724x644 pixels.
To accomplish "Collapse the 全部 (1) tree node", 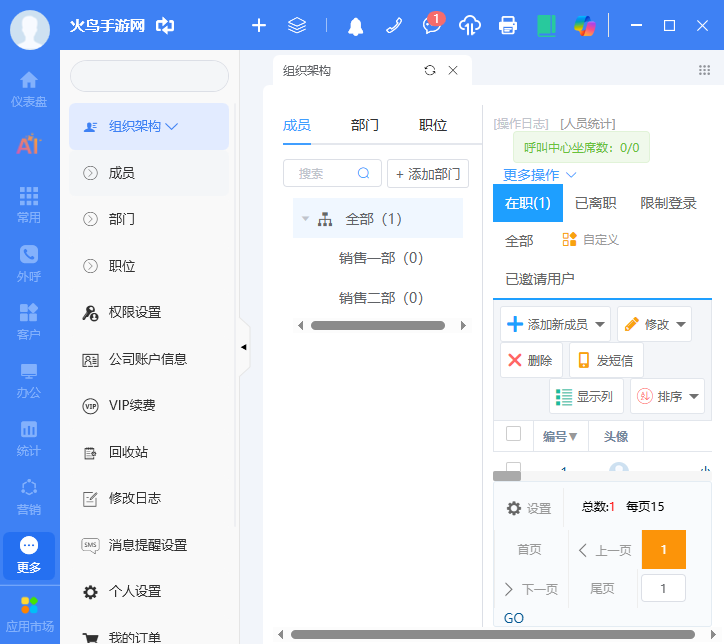I will click(305, 218).
